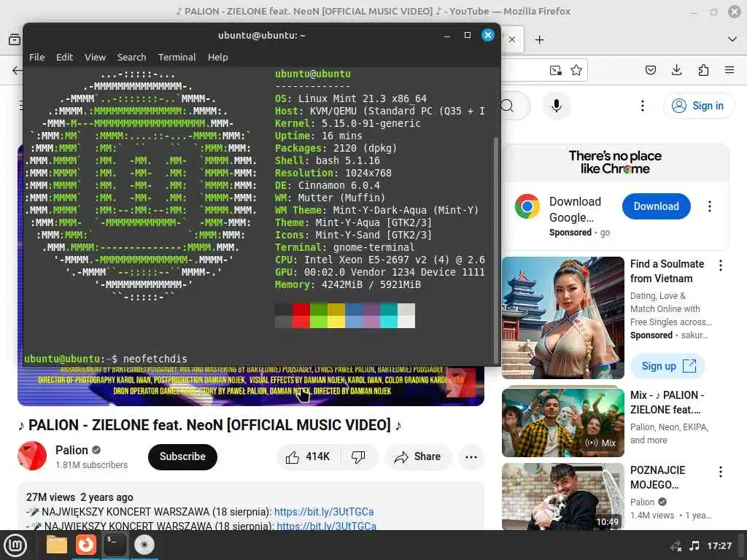Open the Linux Mint start menu
Image resolution: width=747 pixels, height=560 pixels.
pyautogui.click(x=16, y=545)
